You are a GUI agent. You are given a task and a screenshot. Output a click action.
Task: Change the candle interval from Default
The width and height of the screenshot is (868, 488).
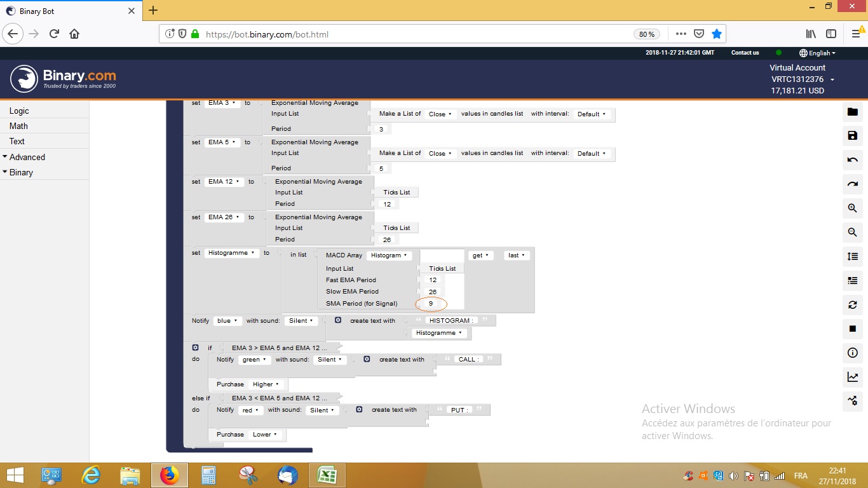point(590,114)
